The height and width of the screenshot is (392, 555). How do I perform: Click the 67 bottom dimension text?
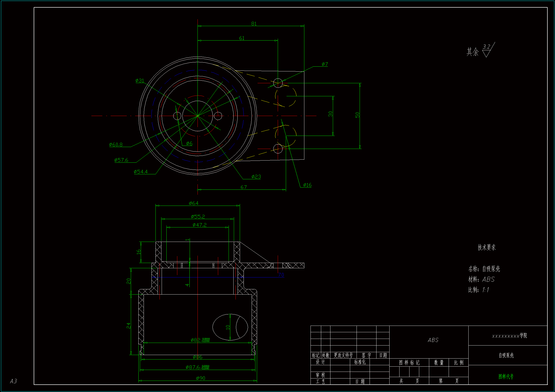(x=244, y=187)
